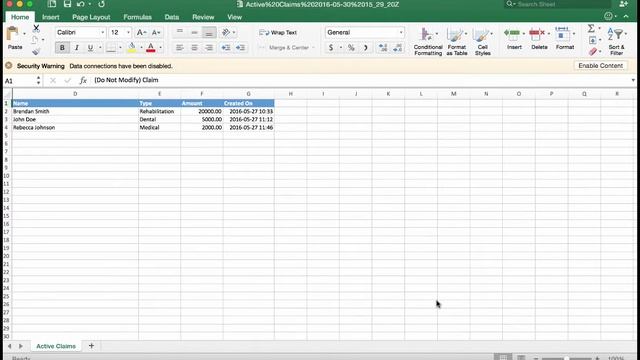Open the fill color dropdown arrow
Screen dimensions: 640x360
click(x=141, y=48)
